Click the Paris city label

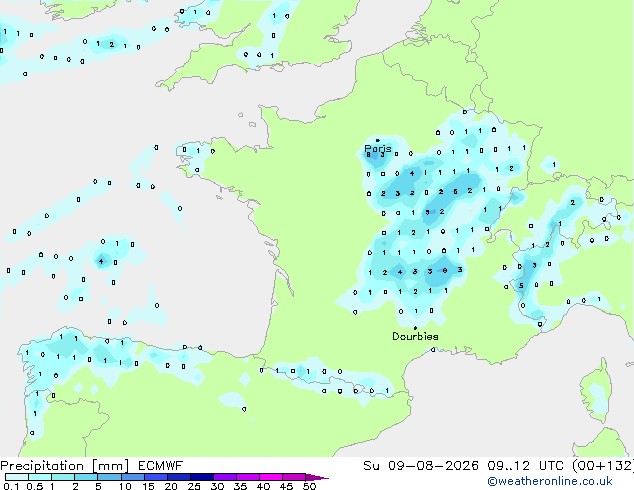378,149
